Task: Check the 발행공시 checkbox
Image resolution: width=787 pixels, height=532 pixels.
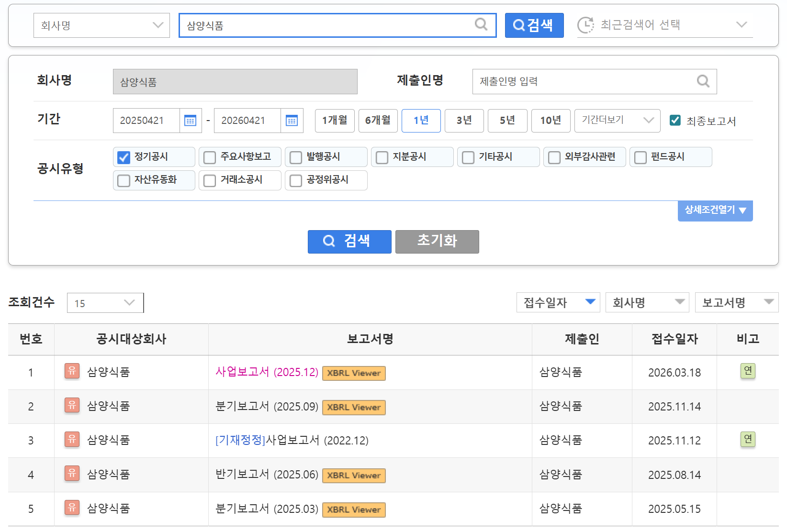Action: [x=296, y=157]
